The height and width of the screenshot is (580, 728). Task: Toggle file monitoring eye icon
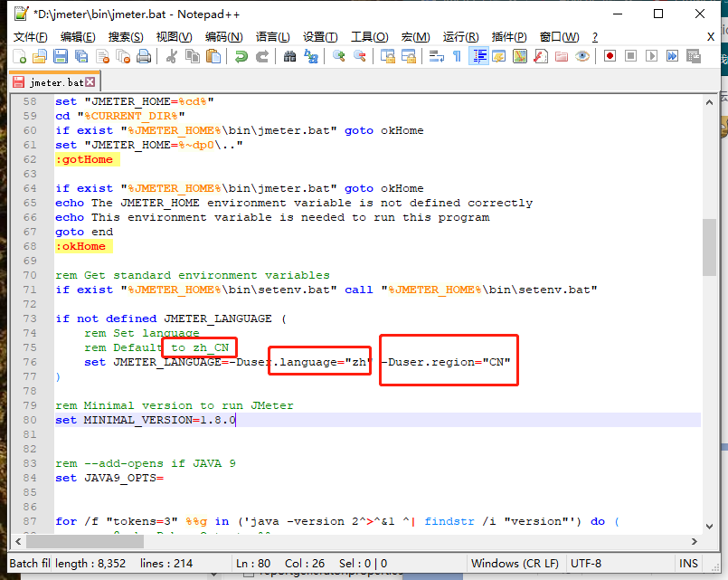point(582,56)
